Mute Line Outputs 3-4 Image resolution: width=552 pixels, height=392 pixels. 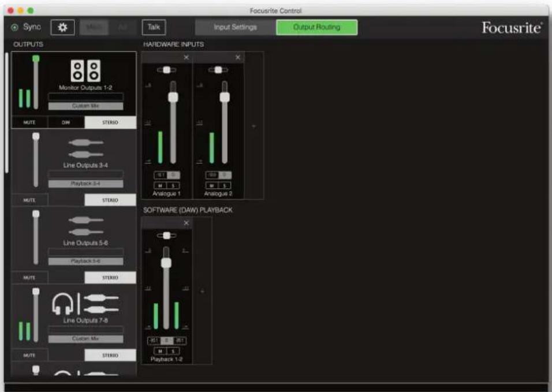coord(29,200)
